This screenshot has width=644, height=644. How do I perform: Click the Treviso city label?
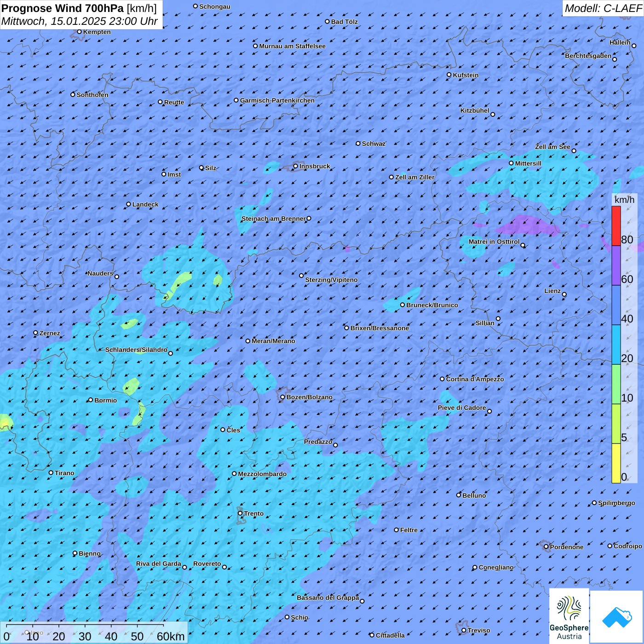tap(479, 630)
